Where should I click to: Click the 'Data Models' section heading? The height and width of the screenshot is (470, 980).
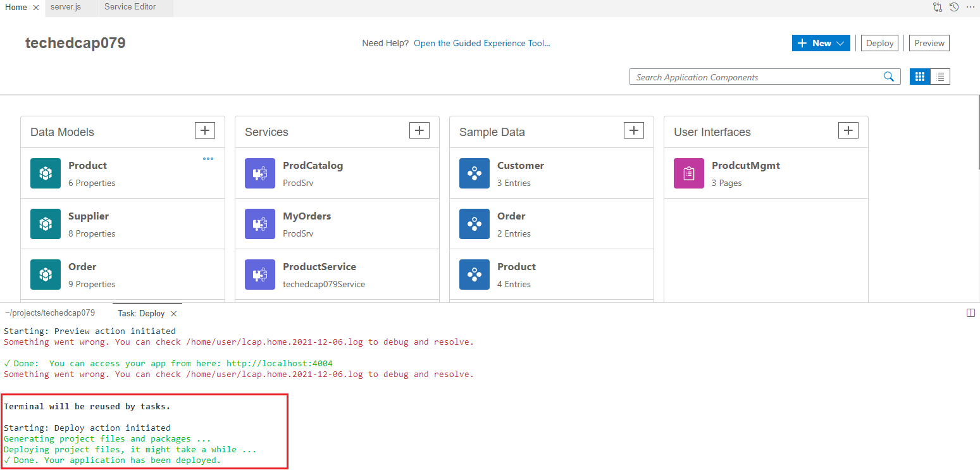pyautogui.click(x=62, y=132)
